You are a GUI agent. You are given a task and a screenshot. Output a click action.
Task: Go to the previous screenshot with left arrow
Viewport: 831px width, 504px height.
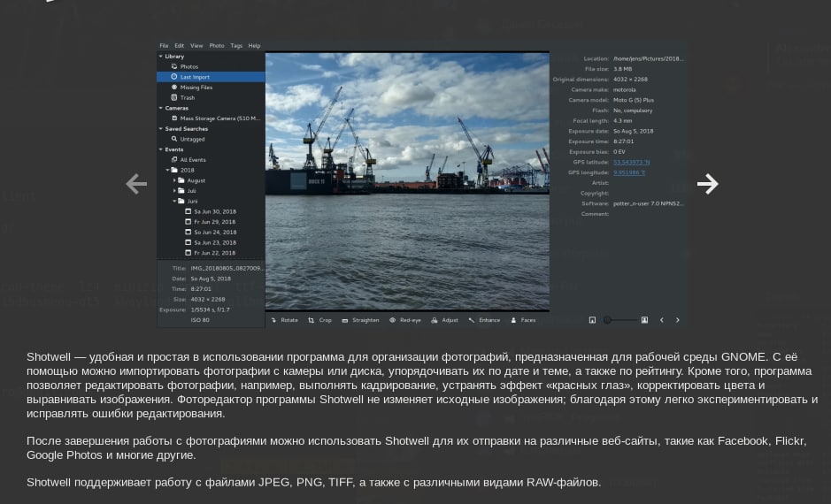tap(136, 184)
